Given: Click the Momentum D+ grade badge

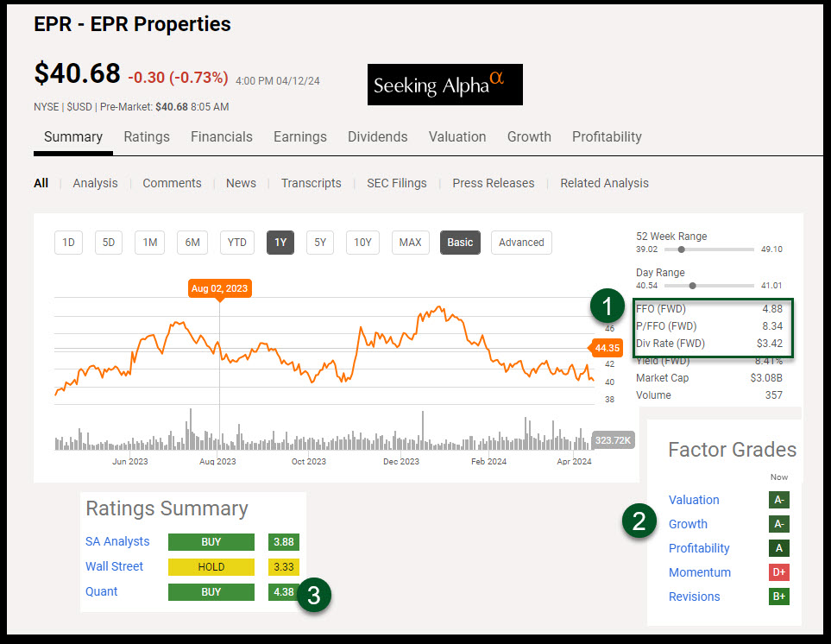Looking at the screenshot, I should pyautogui.click(x=778, y=572).
